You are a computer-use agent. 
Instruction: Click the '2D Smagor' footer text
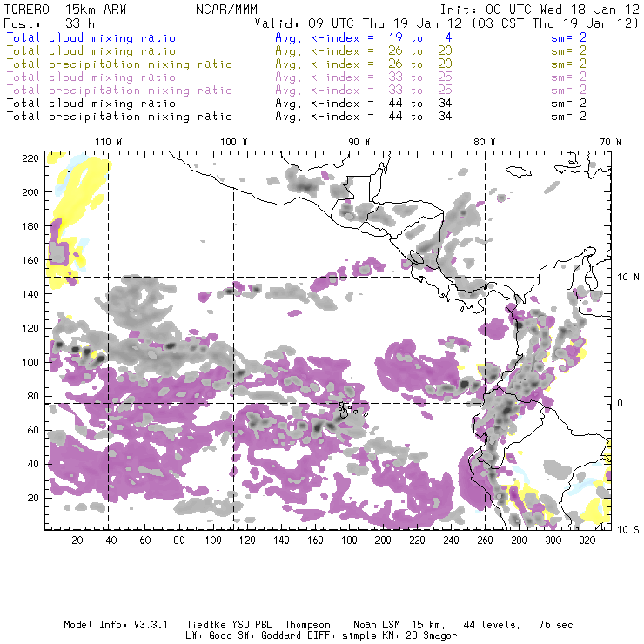coord(432,636)
